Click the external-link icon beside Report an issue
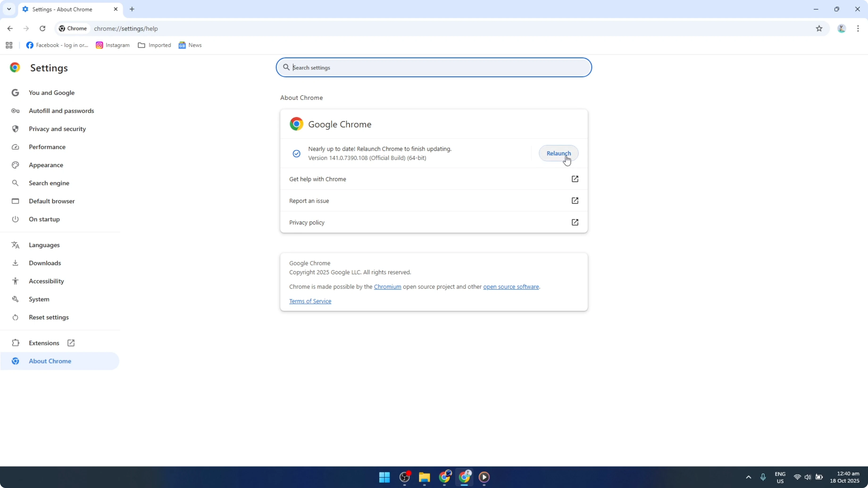868x488 pixels. [x=575, y=200]
